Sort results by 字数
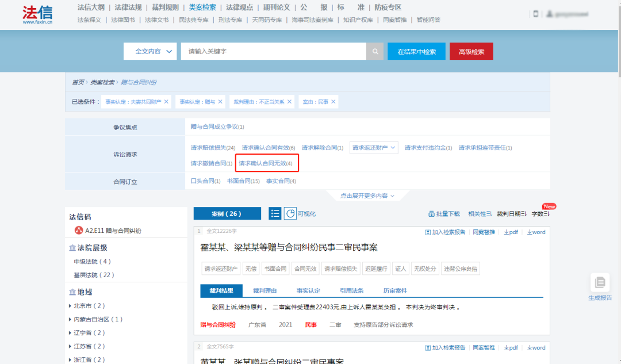621x364 pixels. pos(540,214)
